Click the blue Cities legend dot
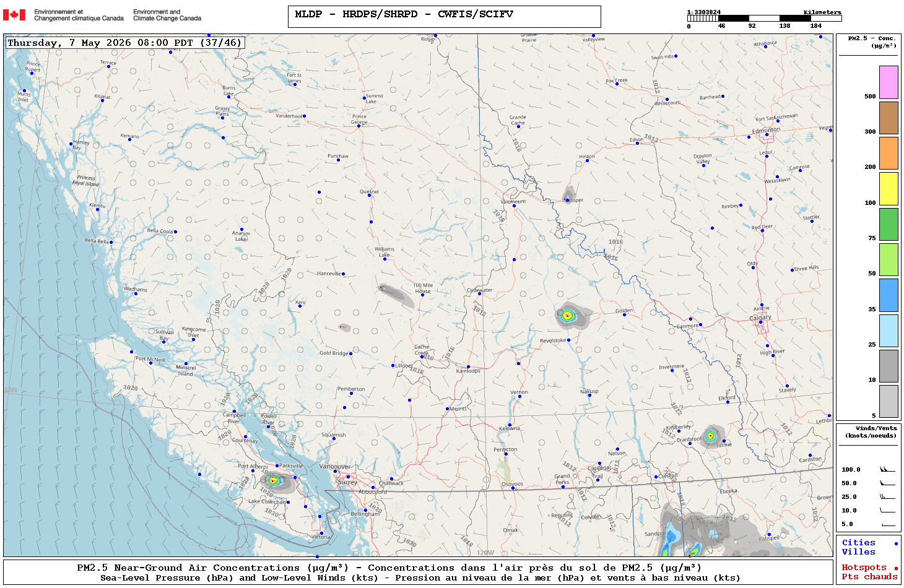904x588 pixels. coord(896,543)
